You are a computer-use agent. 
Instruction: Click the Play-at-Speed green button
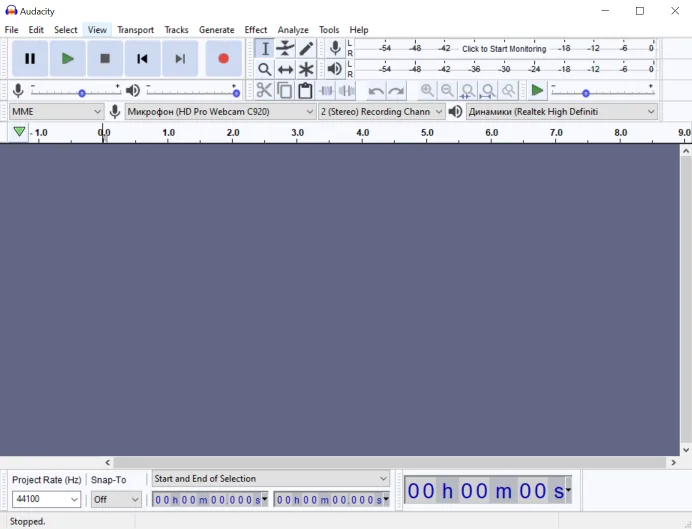537,90
